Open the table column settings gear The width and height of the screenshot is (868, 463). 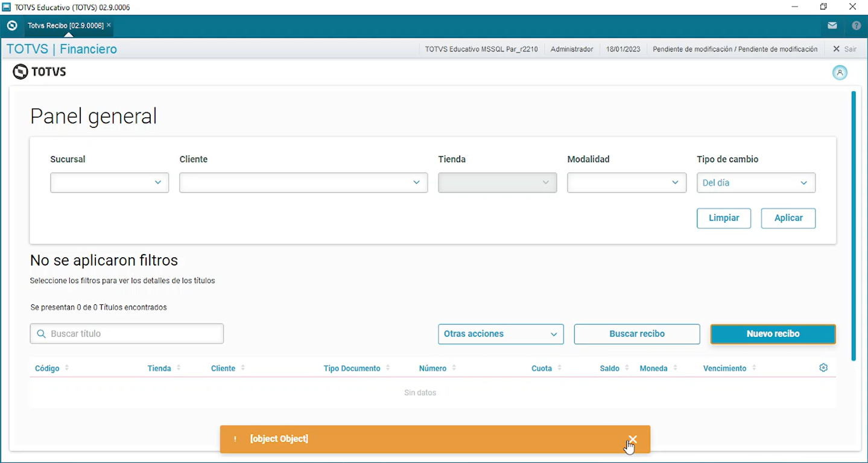pos(823,368)
